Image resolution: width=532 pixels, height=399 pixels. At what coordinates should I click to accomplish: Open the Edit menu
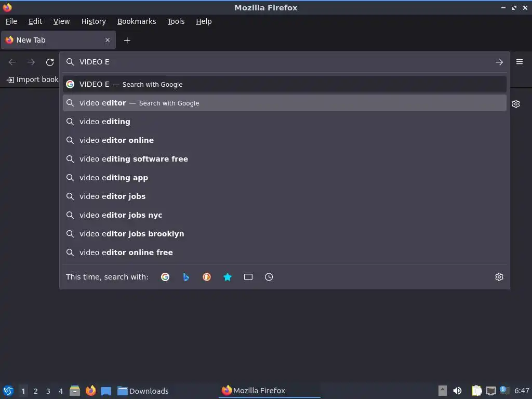click(x=35, y=21)
